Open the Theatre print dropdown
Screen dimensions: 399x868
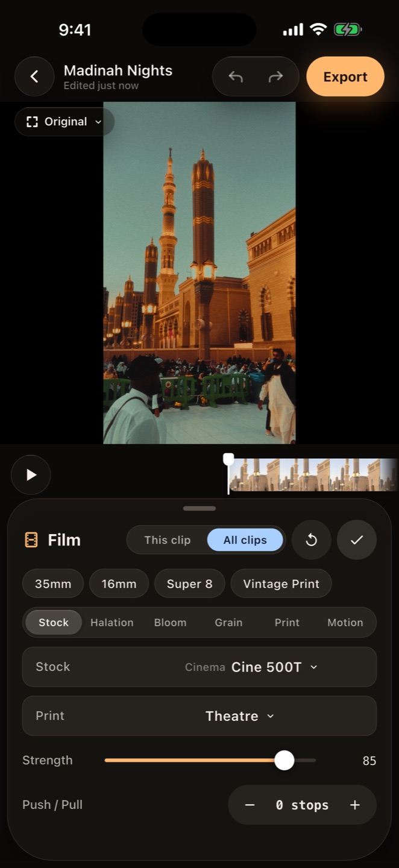pyautogui.click(x=199, y=715)
